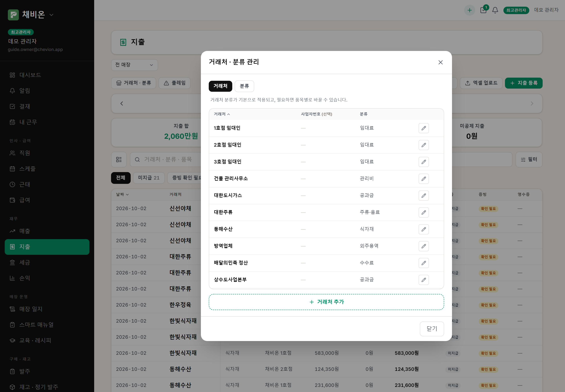Viewport: 565px width, 392px height.
Task: Sort by the 거래처 column header in modal
Action: point(222,114)
